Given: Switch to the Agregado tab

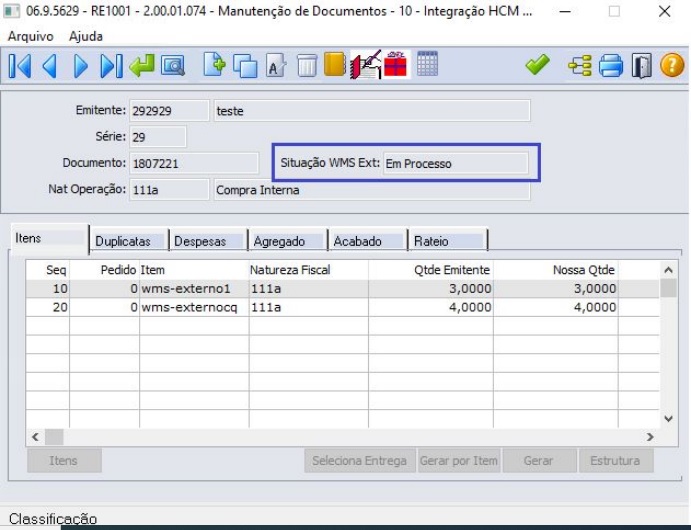Looking at the screenshot, I should [288, 241].
